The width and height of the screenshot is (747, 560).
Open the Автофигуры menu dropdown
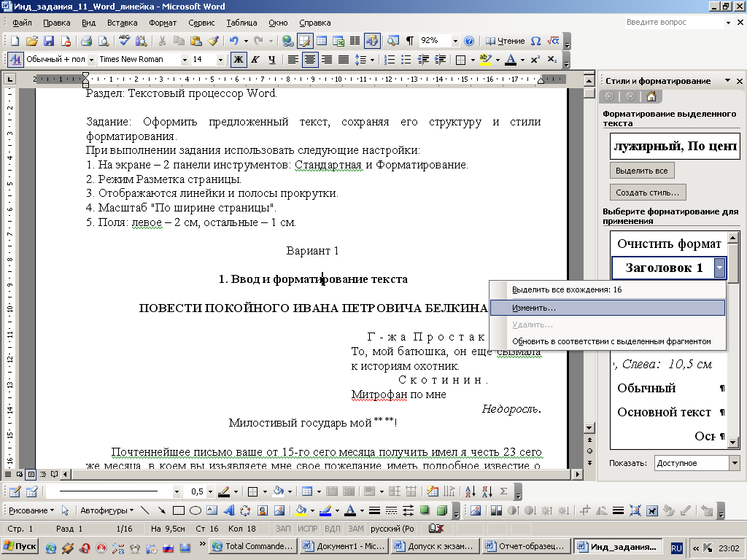click(x=107, y=510)
